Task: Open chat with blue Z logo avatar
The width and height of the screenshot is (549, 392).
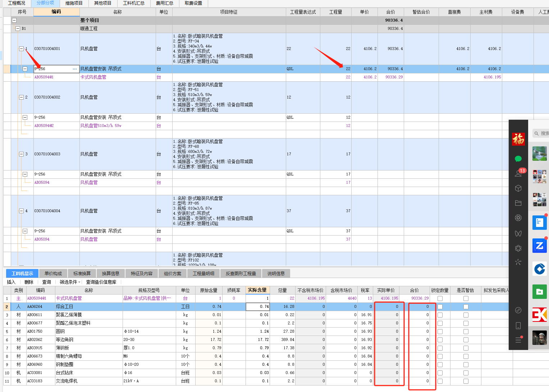Action: (540, 246)
